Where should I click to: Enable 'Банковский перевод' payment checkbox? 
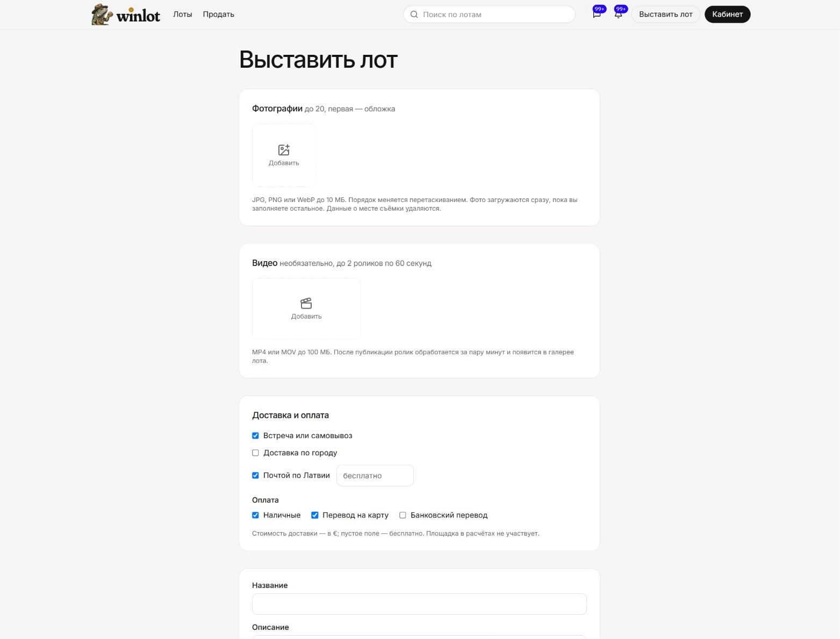(x=403, y=515)
